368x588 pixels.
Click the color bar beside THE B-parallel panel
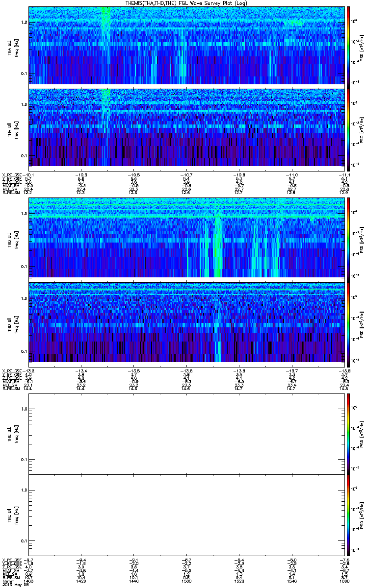(348, 514)
